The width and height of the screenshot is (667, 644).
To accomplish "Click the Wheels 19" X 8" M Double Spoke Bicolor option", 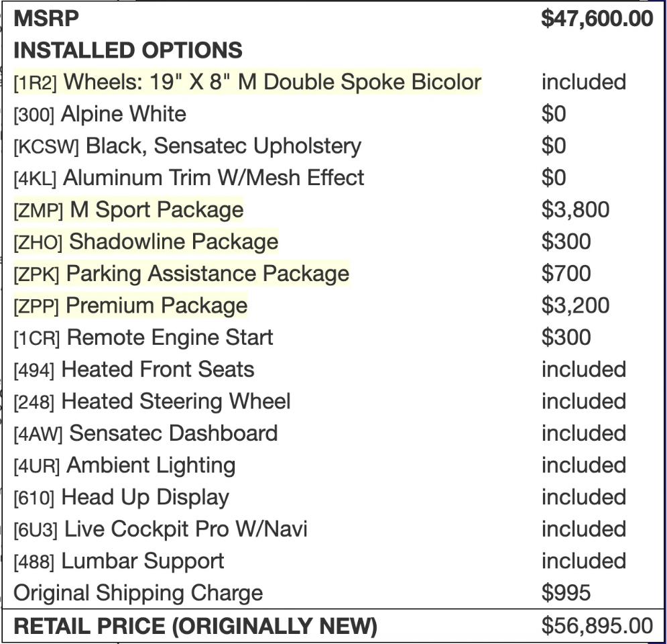I will pyautogui.click(x=247, y=82).
